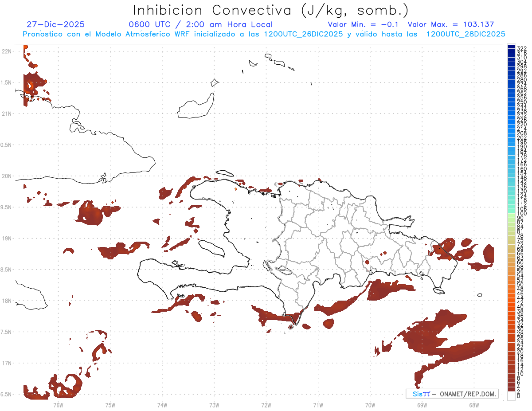Click the "21N" latitude label
This screenshot has height=411, width=532.
[7, 114]
